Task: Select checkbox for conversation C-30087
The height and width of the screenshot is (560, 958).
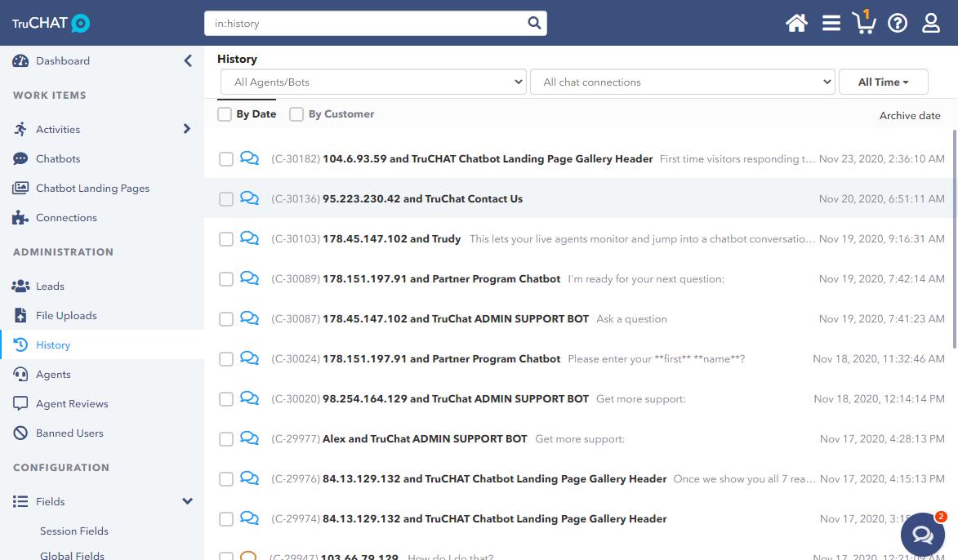Action: 226,319
